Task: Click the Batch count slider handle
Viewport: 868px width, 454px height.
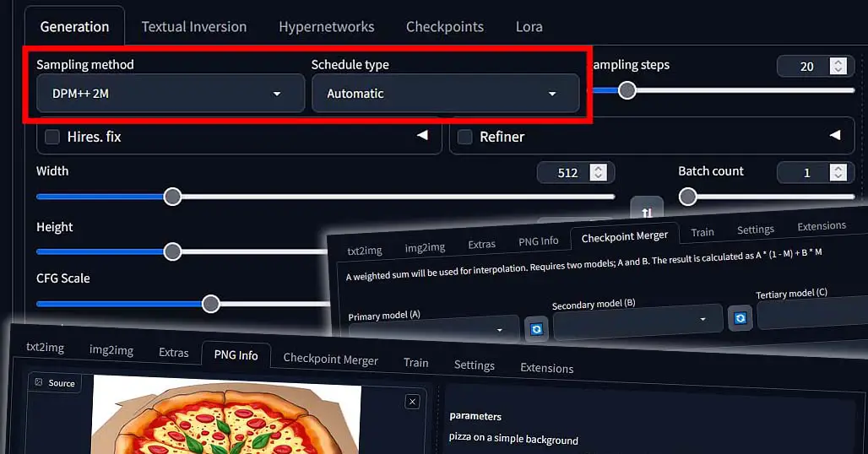Action: click(687, 197)
